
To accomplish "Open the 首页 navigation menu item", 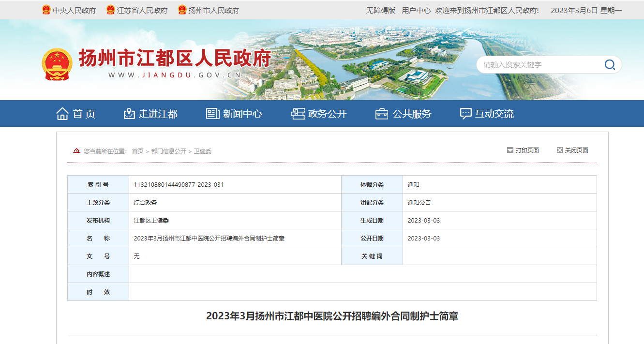I will (84, 114).
